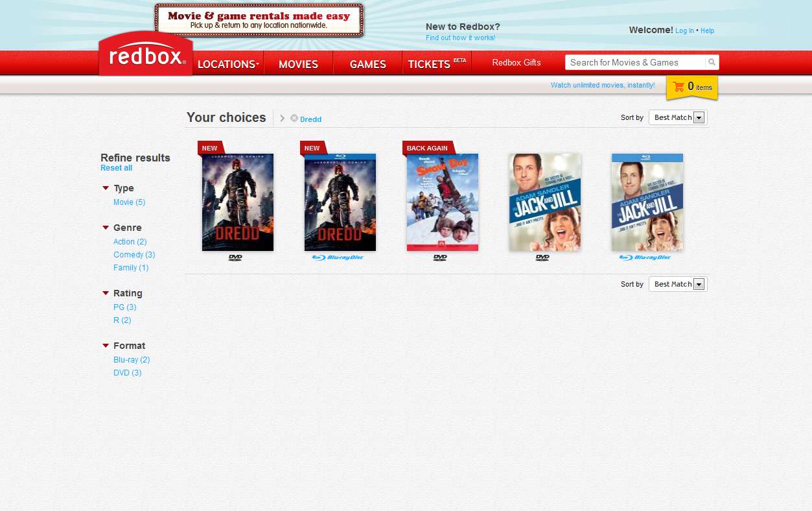The width and height of the screenshot is (812, 511).
Task: Filter by PG (3) rating
Action: [x=124, y=307]
